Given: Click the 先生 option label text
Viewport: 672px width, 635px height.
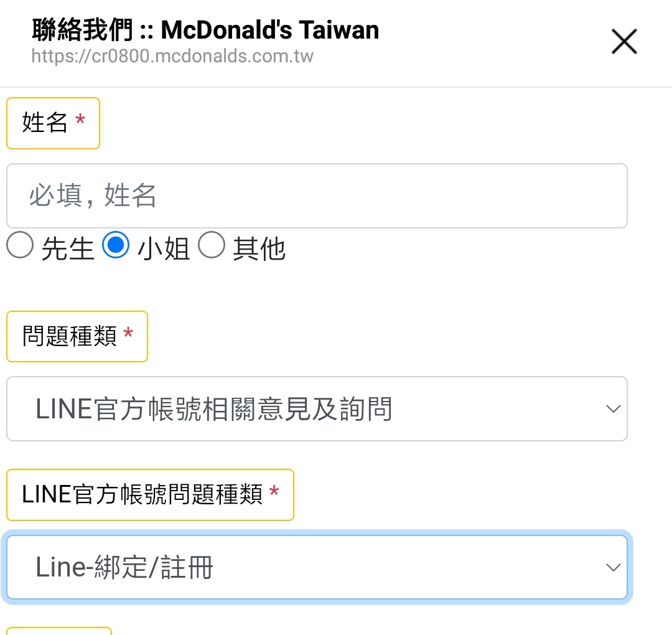Looking at the screenshot, I should 68,249.
